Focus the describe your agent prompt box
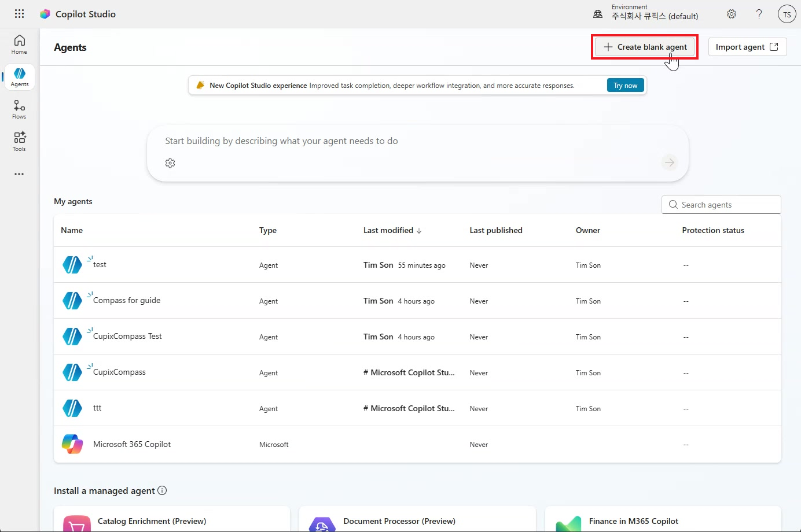This screenshot has height=532, width=801. tap(418, 153)
